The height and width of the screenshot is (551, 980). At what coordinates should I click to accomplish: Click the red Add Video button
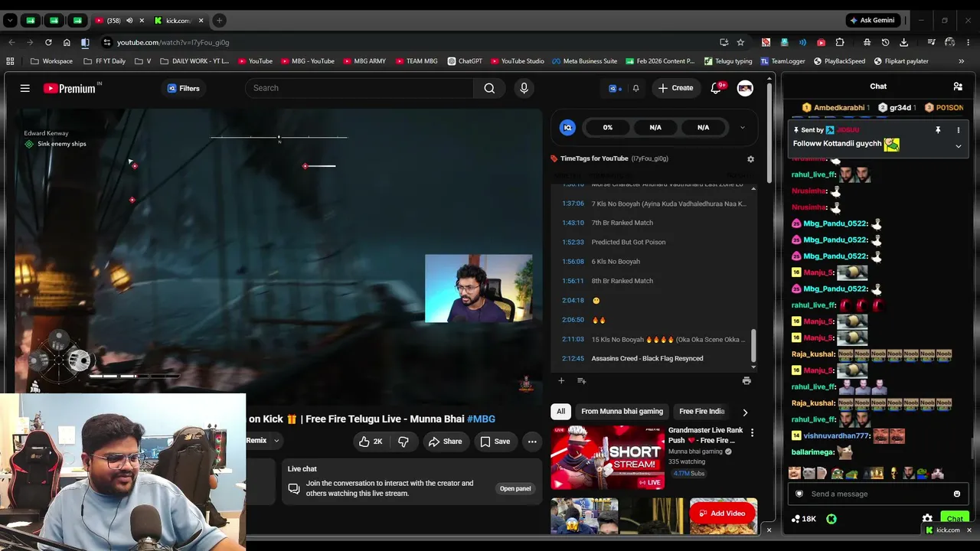point(721,514)
